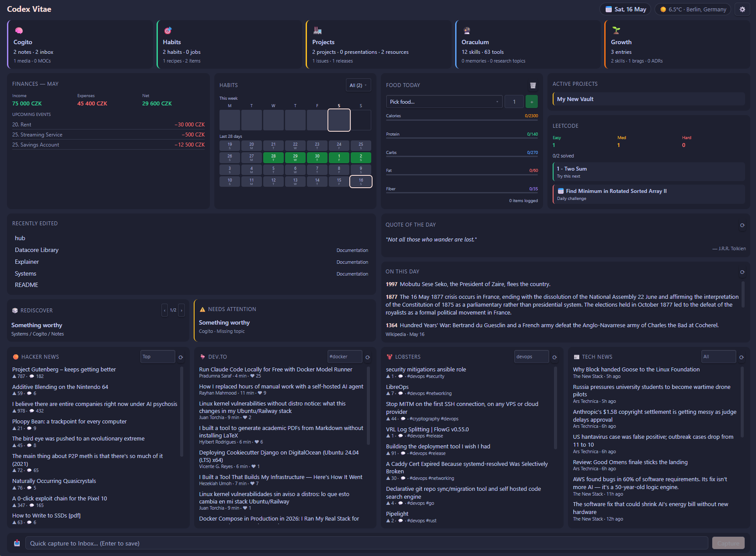Focus the Quick capture to Inbox field
Viewport: 756px width, 556px height.
(366, 543)
